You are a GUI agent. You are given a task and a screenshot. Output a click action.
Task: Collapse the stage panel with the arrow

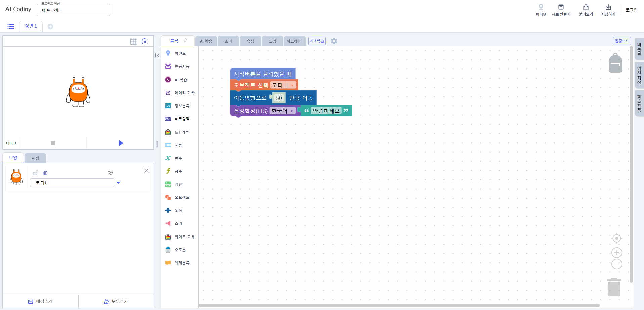coord(157,55)
